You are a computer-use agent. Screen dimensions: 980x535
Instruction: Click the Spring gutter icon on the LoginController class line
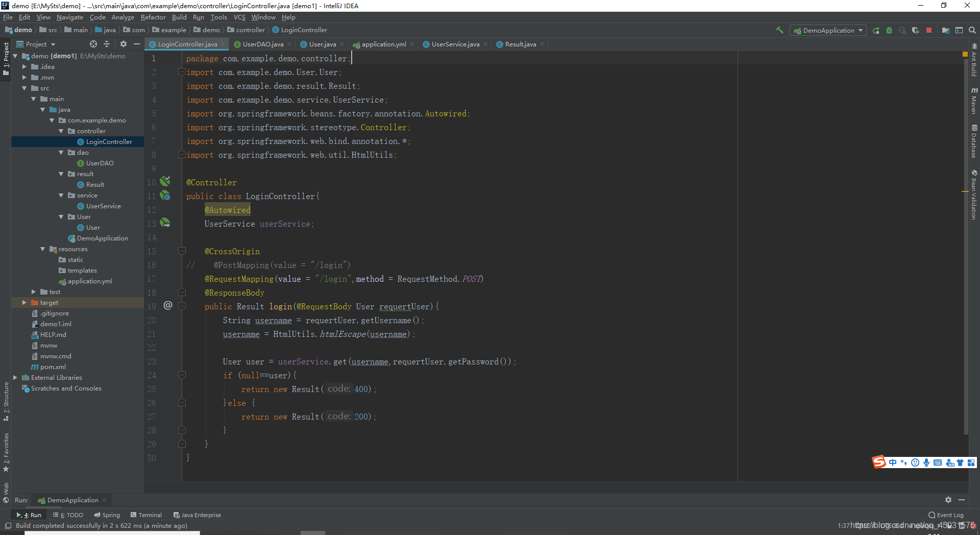pyautogui.click(x=165, y=196)
